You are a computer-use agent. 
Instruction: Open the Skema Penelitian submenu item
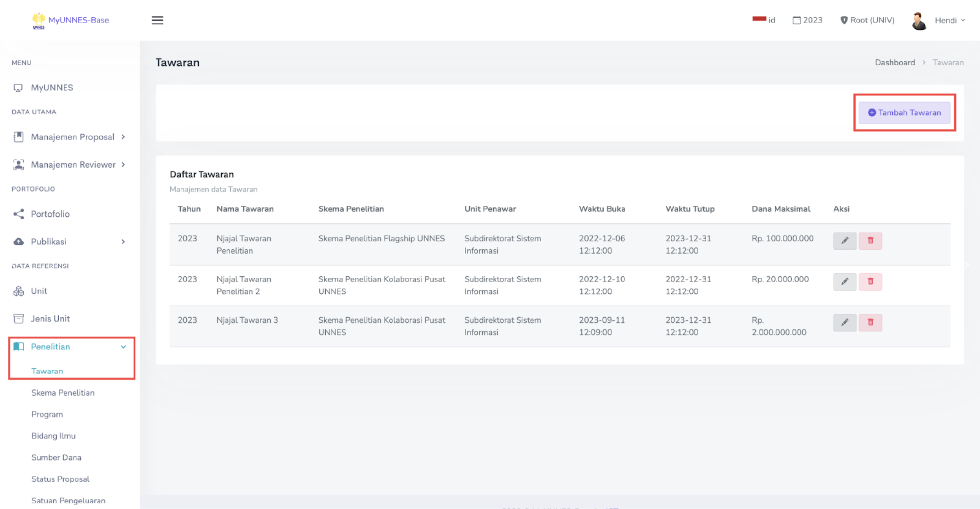click(x=63, y=393)
